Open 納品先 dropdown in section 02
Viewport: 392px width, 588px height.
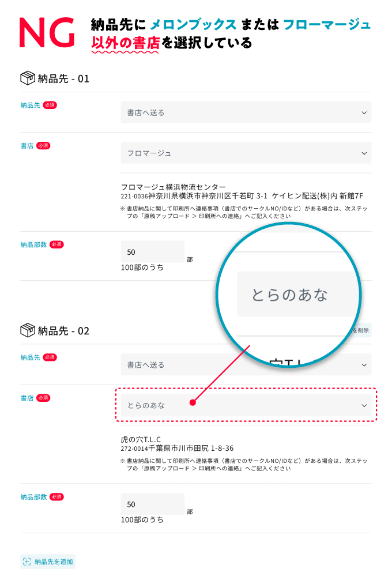click(x=246, y=365)
